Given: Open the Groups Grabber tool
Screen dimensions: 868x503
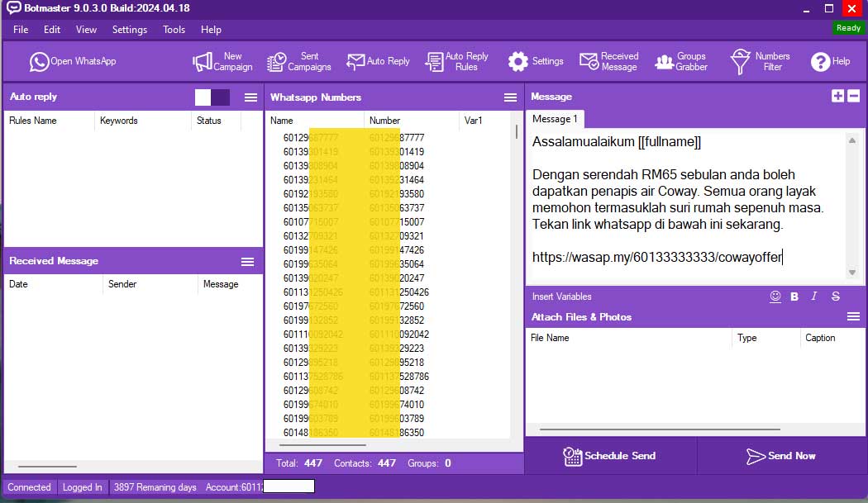Looking at the screenshot, I should (681, 62).
